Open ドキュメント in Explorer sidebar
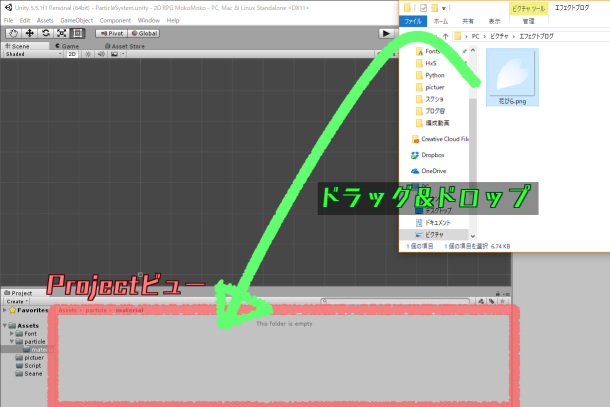The height and width of the screenshot is (407, 610). (x=433, y=223)
